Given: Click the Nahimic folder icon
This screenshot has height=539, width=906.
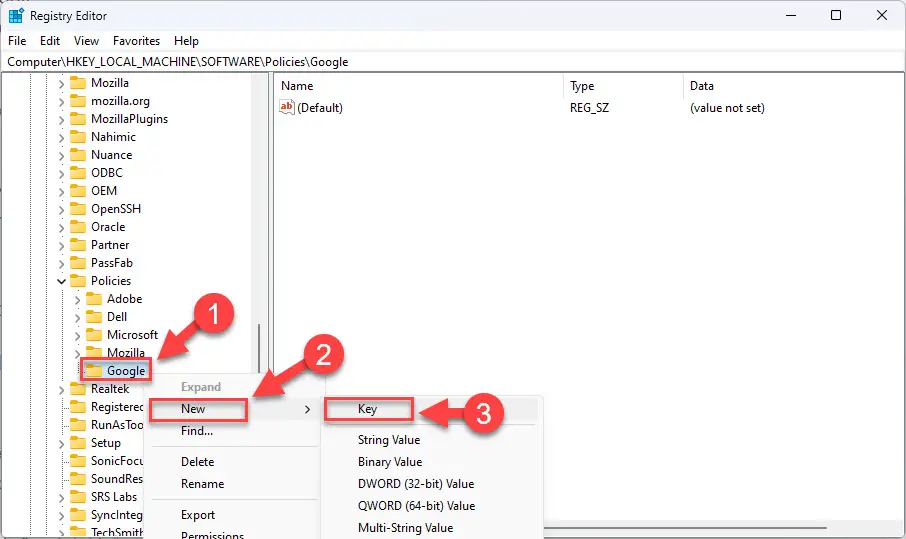Looking at the screenshot, I should click(78, 137).
